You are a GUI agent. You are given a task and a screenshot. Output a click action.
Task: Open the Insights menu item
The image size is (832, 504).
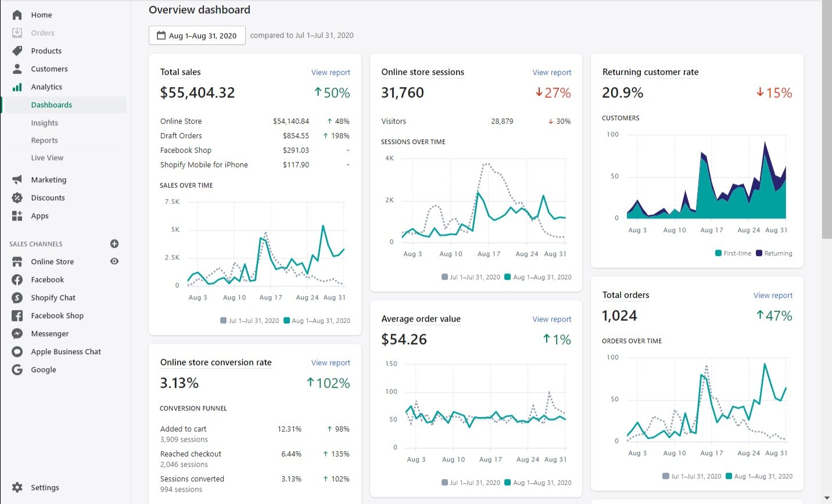pyautogui.click(x=45, y=123)
